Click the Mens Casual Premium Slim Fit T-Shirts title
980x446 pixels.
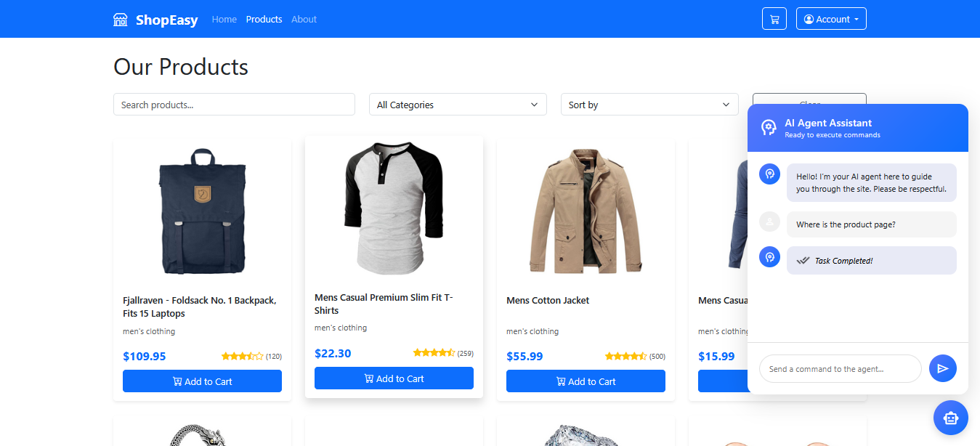tap(384, 304)
